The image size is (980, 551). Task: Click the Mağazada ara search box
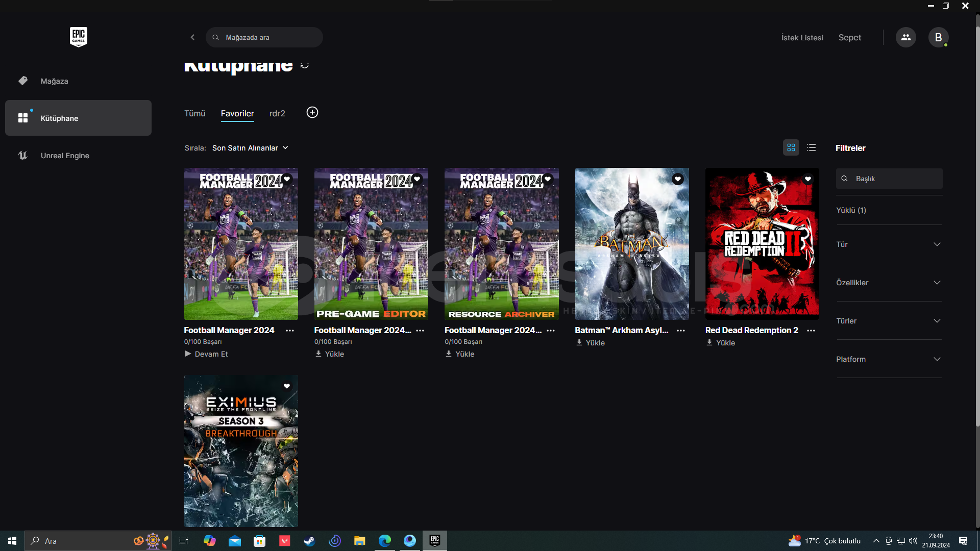[264, 37]
